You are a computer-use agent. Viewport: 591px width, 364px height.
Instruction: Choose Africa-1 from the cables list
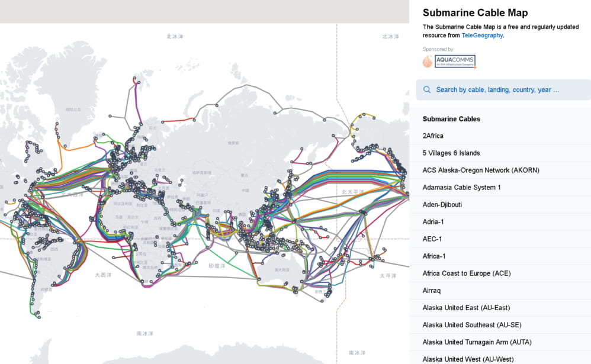point(500,256)
